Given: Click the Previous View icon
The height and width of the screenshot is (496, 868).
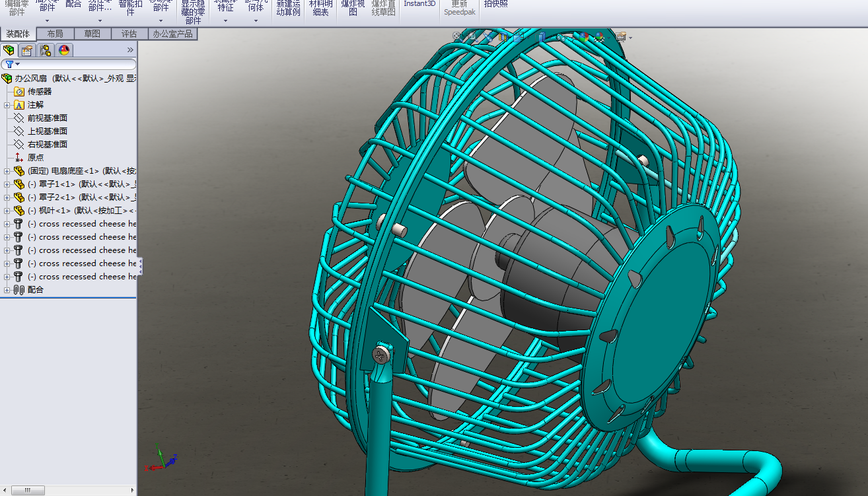Looking at the screenshot, I should [x=489, y=36].
